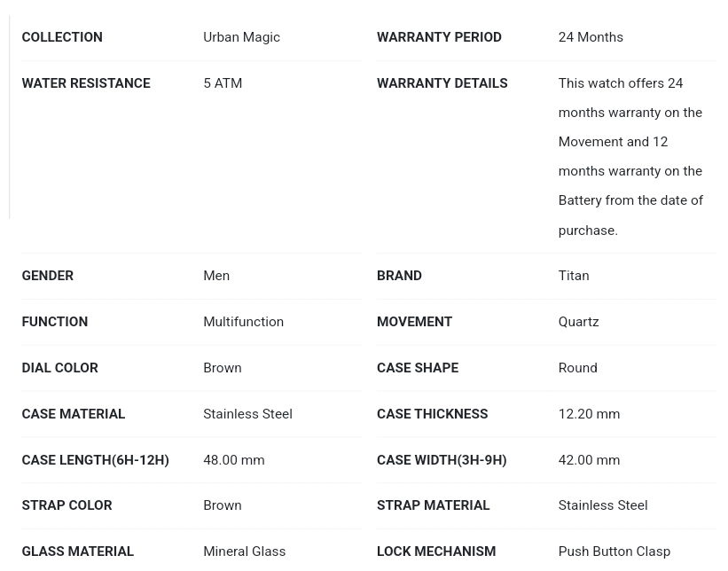The width and height of the screenshot is (728, 571).
Task: Click the Men gender value
Action: point(216,276)
